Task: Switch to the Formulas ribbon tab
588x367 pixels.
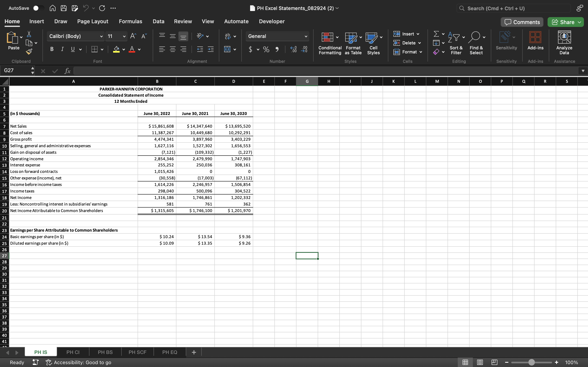Action: coord(130,21)
